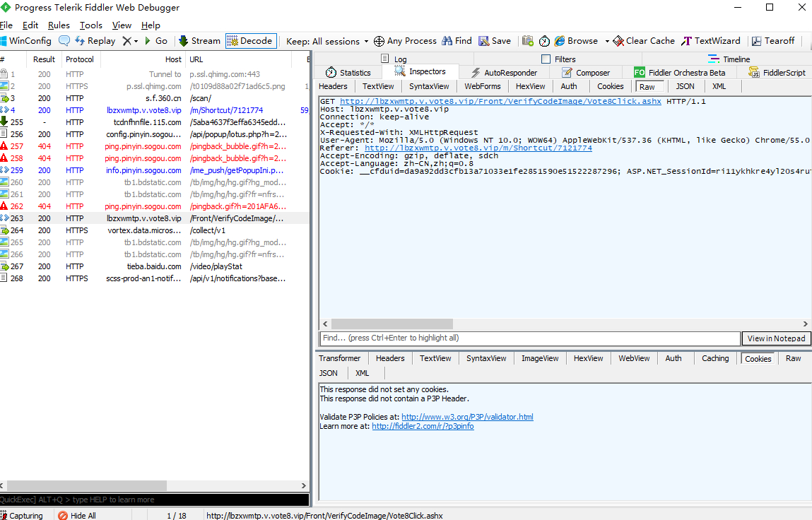
Task: Click the Referer Shortcut/7121774 link
Action: coord(478,148)
